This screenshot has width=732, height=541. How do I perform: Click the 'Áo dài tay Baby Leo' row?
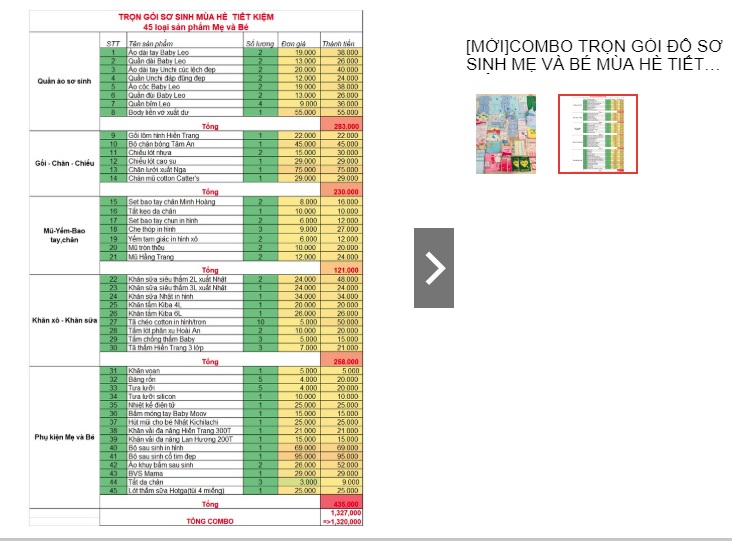tap(231, 53)
